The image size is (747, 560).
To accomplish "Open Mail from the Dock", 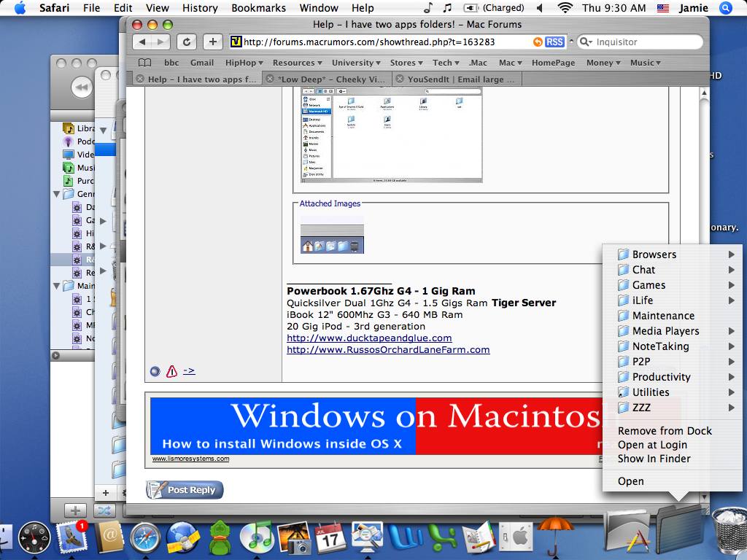I will pyautogui.click(x=72, y=537).
